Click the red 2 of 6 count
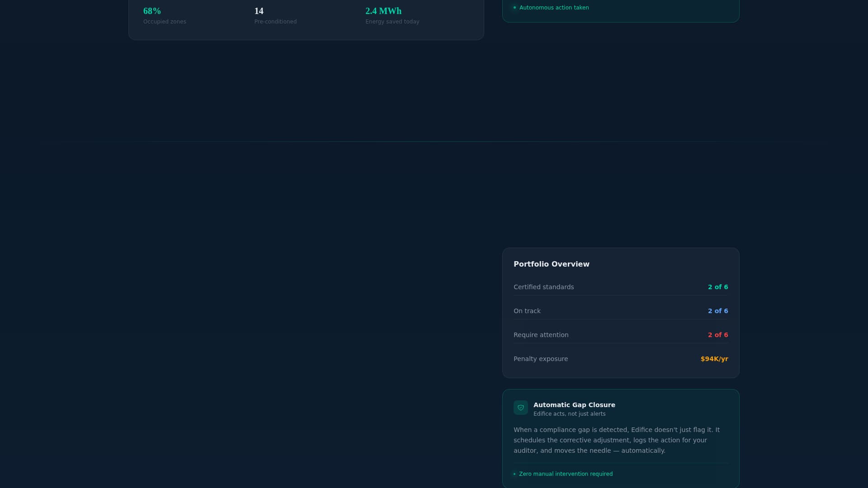 [x=718, y=335]
